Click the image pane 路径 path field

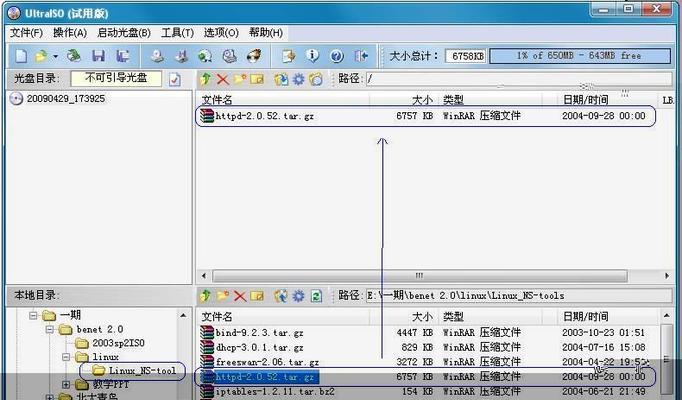click(518, 79)
